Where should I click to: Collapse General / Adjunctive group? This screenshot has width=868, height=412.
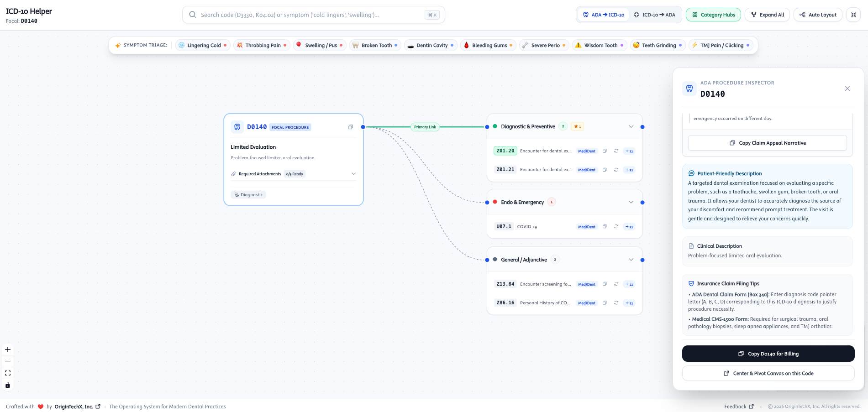[x=631, y=260]
